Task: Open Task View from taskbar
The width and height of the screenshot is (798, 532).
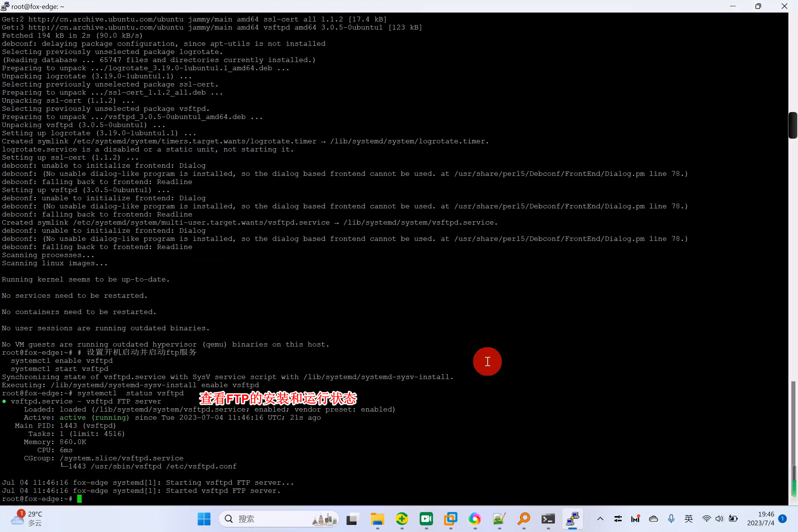Action: click(353, 519)
